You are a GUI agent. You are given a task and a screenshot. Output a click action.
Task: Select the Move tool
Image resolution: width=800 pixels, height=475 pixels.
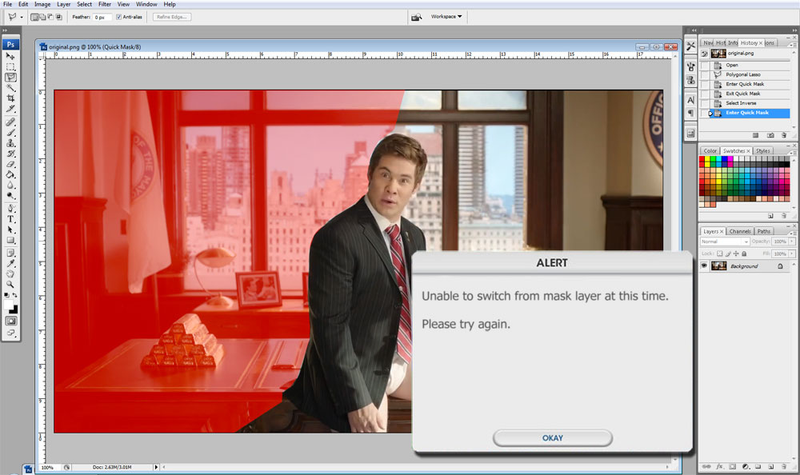(x=11, y=56)
